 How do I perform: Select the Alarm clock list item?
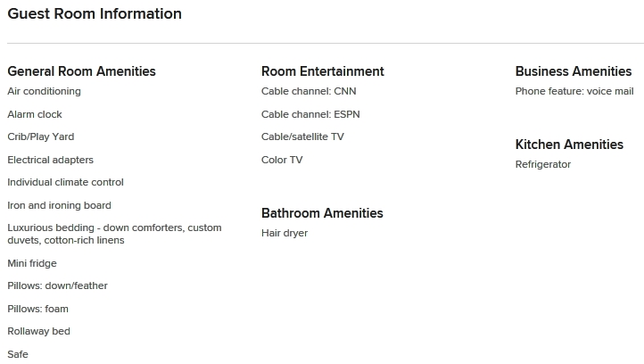35,114
